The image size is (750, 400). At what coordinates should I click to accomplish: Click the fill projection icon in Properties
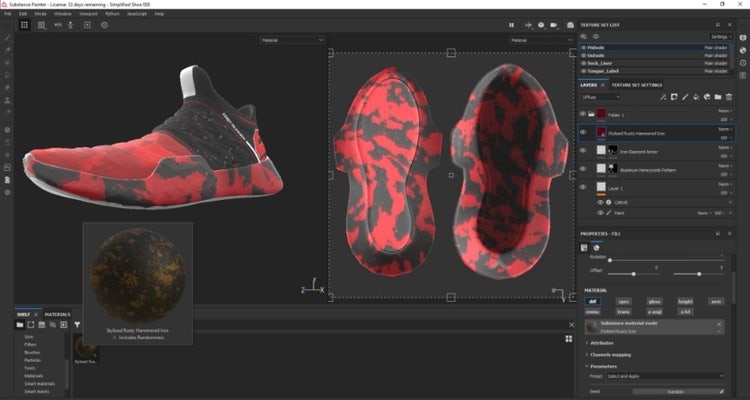tap(584, 247)
